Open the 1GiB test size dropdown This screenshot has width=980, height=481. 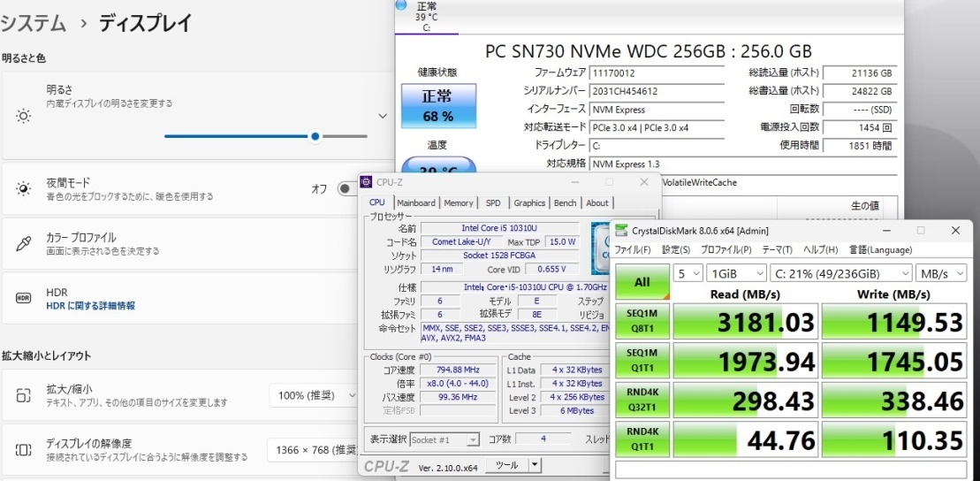(736, 273)
